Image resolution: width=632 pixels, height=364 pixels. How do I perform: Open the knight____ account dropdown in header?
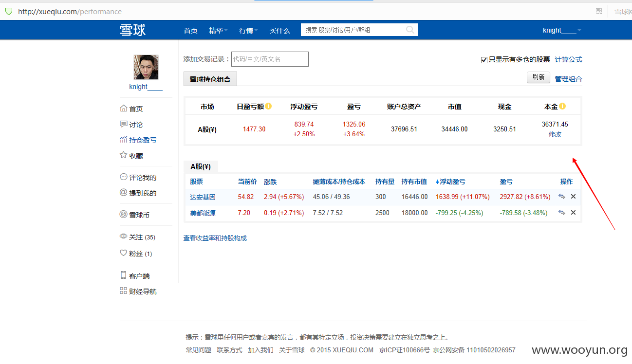pos(562,31)
